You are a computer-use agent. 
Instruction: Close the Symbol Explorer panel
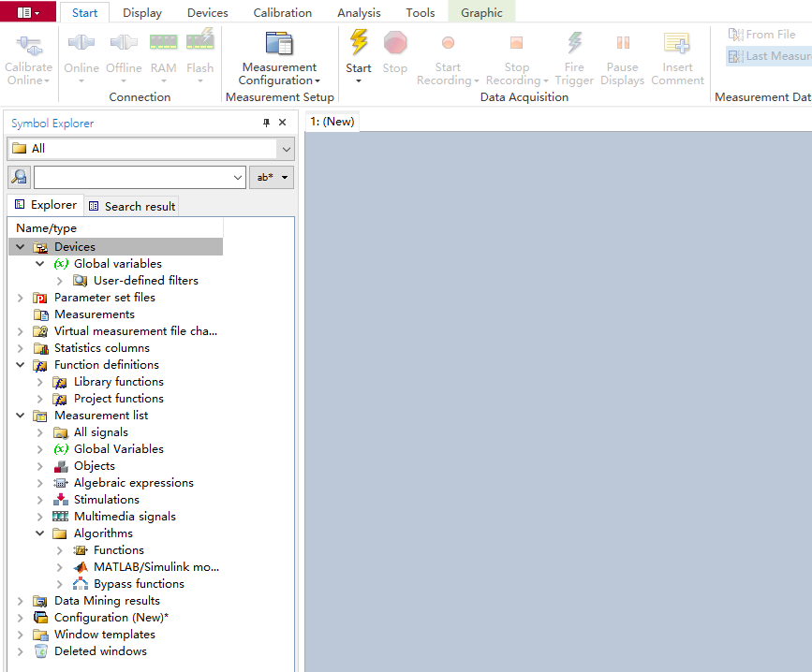tap(282, 123)
